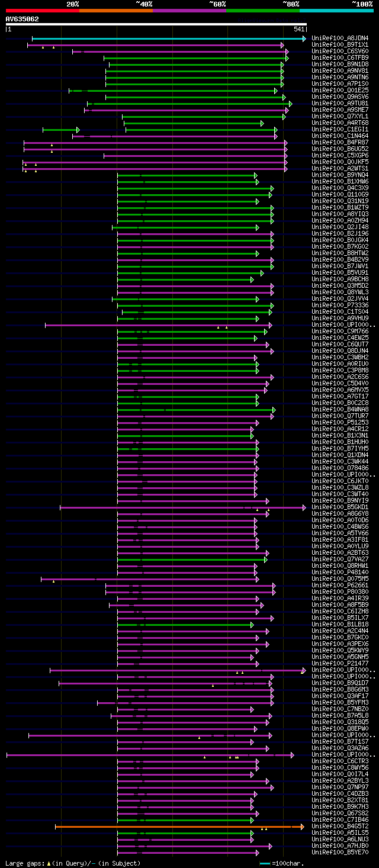Click label UniRef100_A2C6S6
This screenshot has width=379, height=868.
340,377
